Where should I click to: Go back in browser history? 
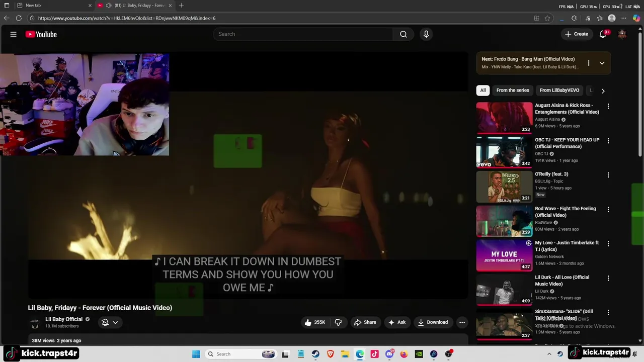pyautogui.click(x=7, y=18)
